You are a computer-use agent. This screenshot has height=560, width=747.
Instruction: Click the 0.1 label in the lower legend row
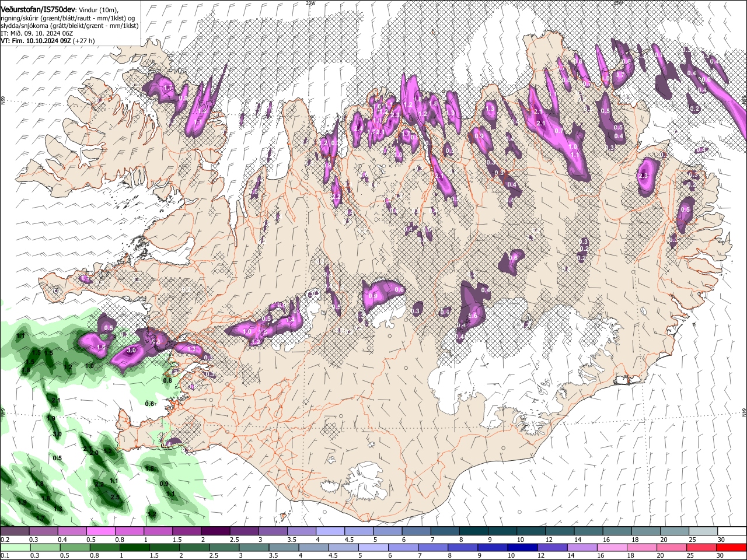(x=4, y=556)
